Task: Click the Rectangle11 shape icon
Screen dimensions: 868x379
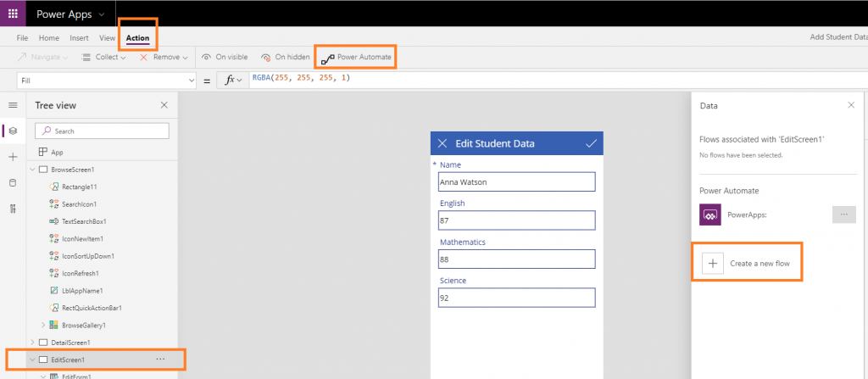Action: pos(54,187)
